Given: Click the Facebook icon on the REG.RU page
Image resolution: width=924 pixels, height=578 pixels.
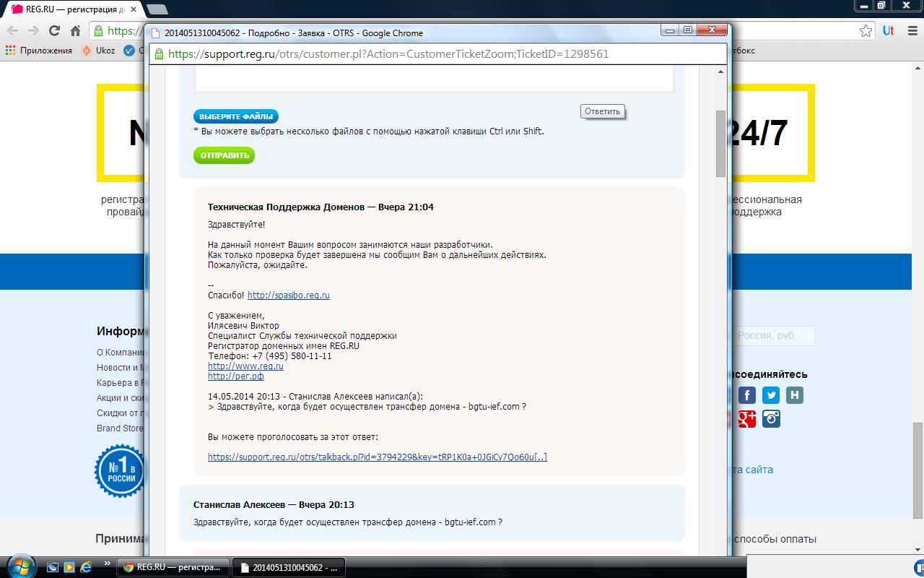Looking at the screenshot, I should tap(747, 395).
